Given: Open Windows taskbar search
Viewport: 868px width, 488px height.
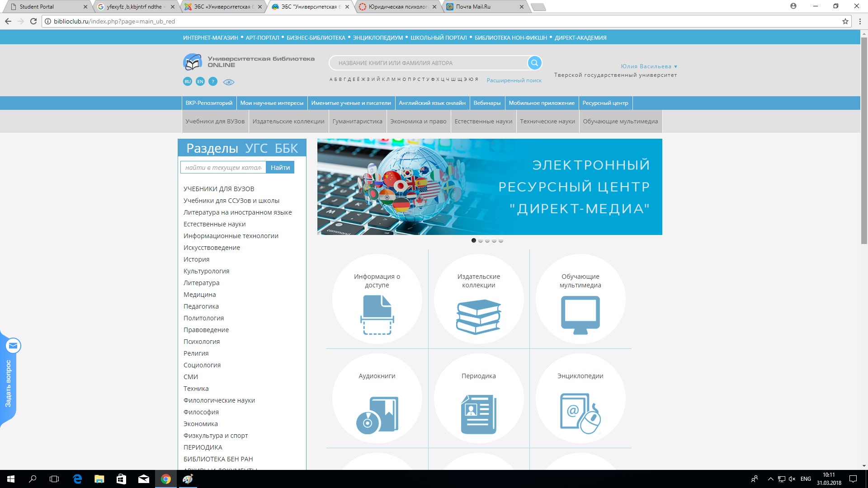Looking at the screenshot, I should tap(33, 479).
